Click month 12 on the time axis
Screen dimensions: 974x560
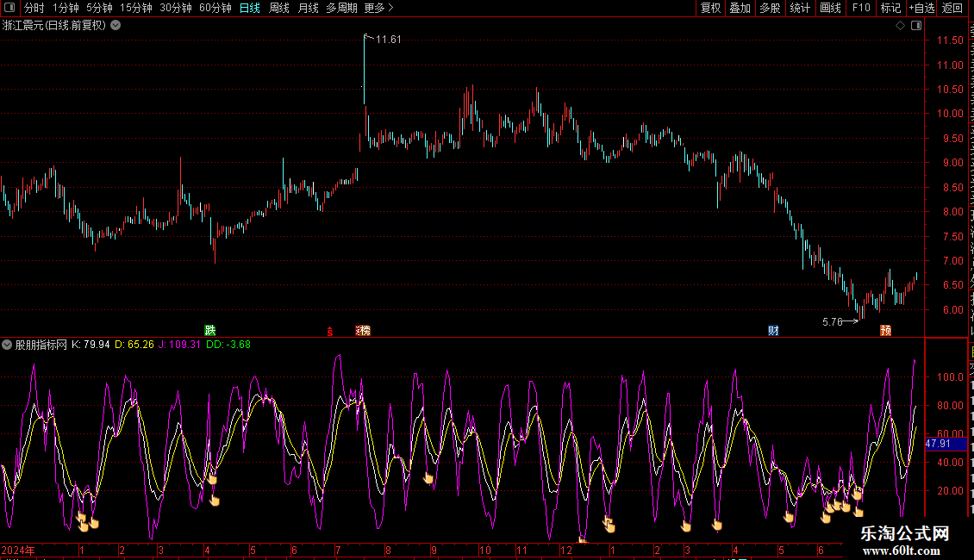coord(566,550)
